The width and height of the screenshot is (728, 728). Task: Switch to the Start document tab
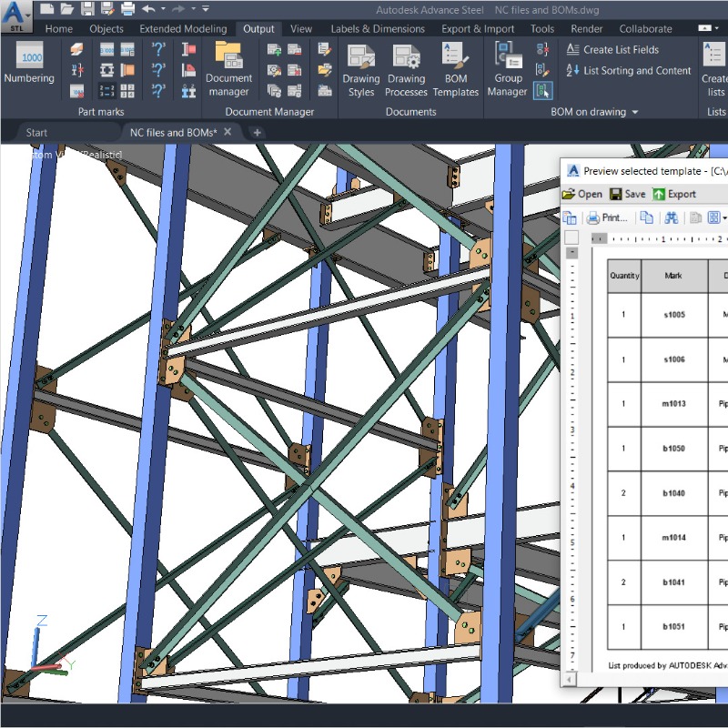(x=36, y=132)
